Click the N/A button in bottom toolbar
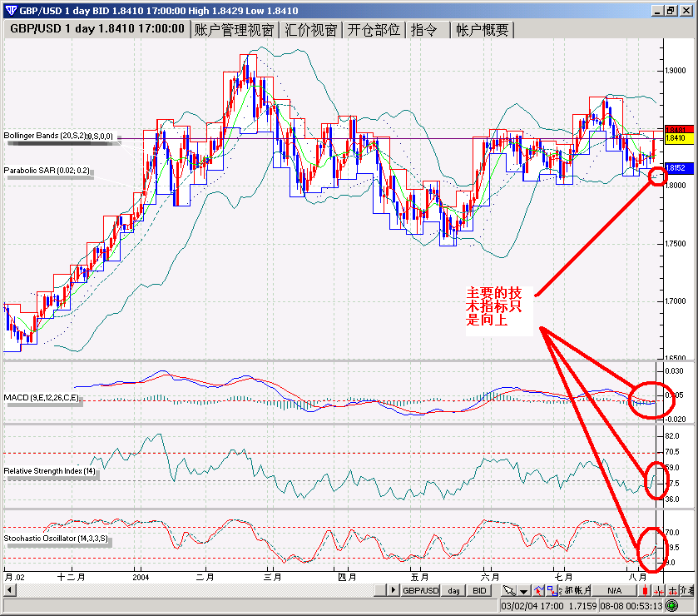The width and height of the screenshot is (698, 616). 615,590
